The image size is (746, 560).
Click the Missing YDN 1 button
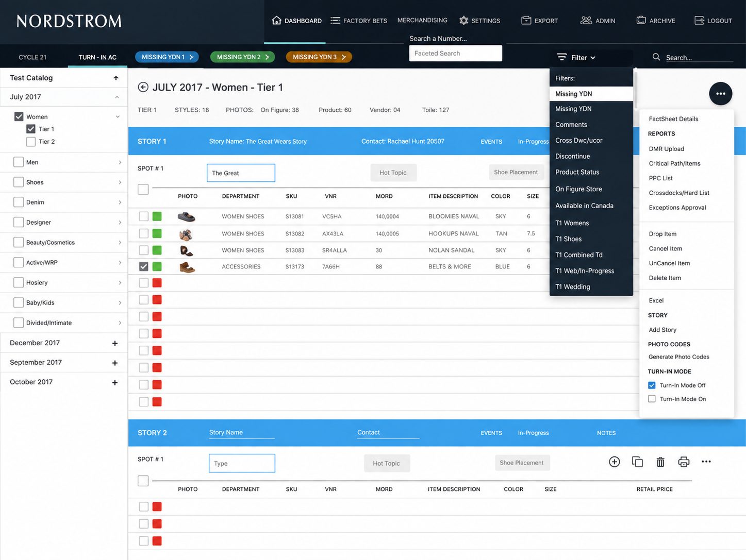[167, 57]
